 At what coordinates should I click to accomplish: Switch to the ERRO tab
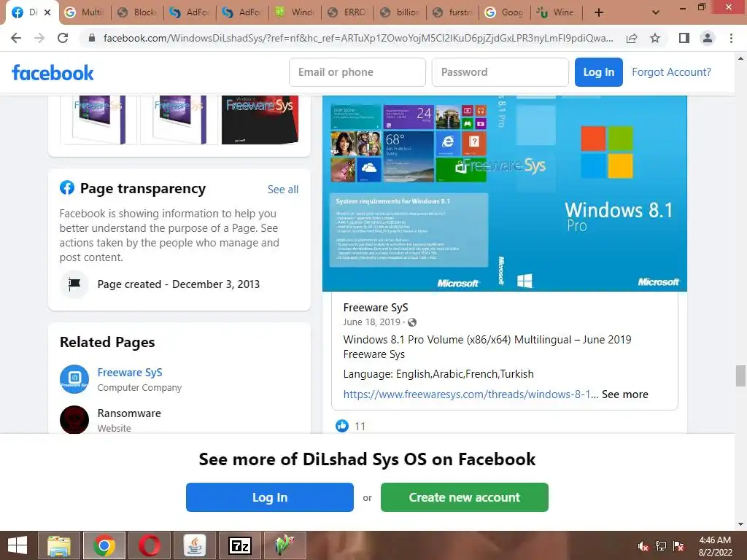click(347, 12)
